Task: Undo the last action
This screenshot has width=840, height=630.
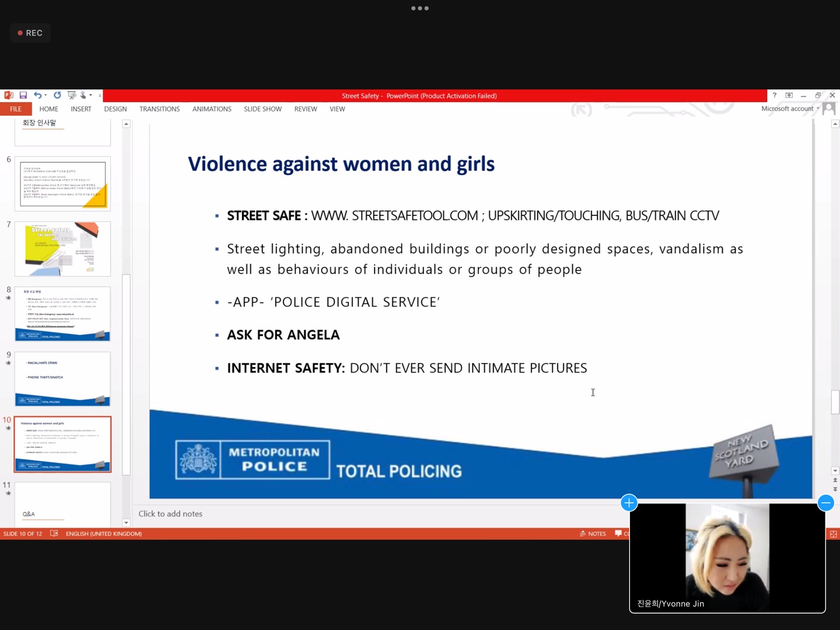Action: [x=37, y=95]
